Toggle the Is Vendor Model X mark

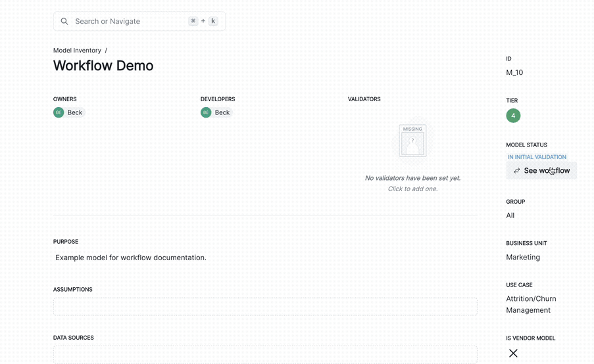click(x=513, y=353)
